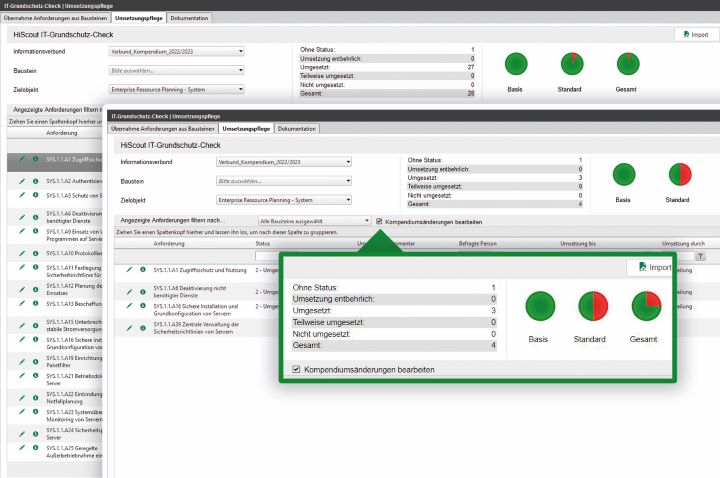
Task: Open info icon for SYS.1.1.A9 row
Action: 35,231
